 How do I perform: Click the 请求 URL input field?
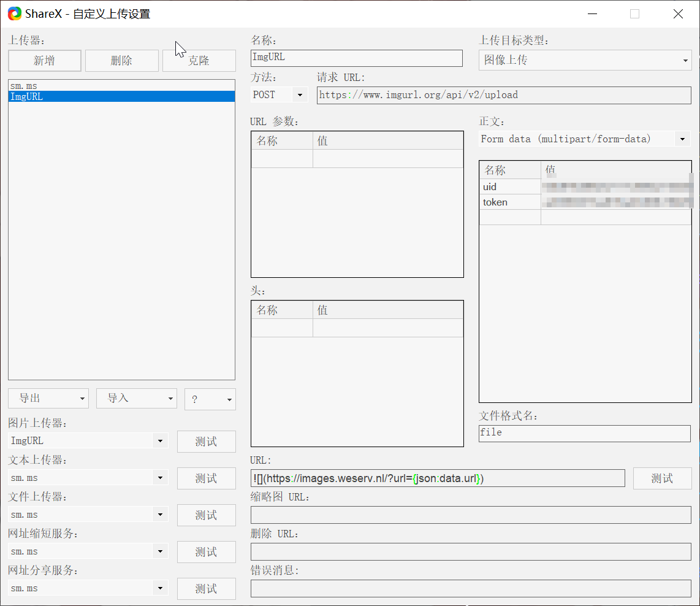504,95
